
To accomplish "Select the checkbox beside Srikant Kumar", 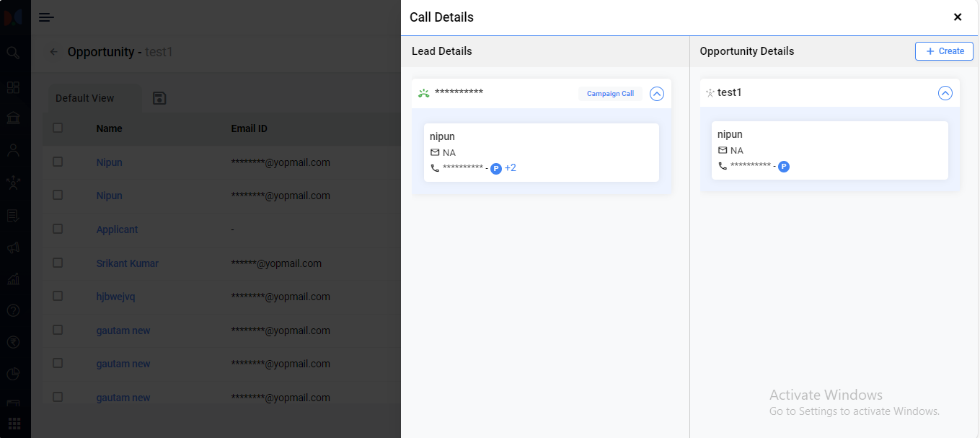I will [58, 263].
